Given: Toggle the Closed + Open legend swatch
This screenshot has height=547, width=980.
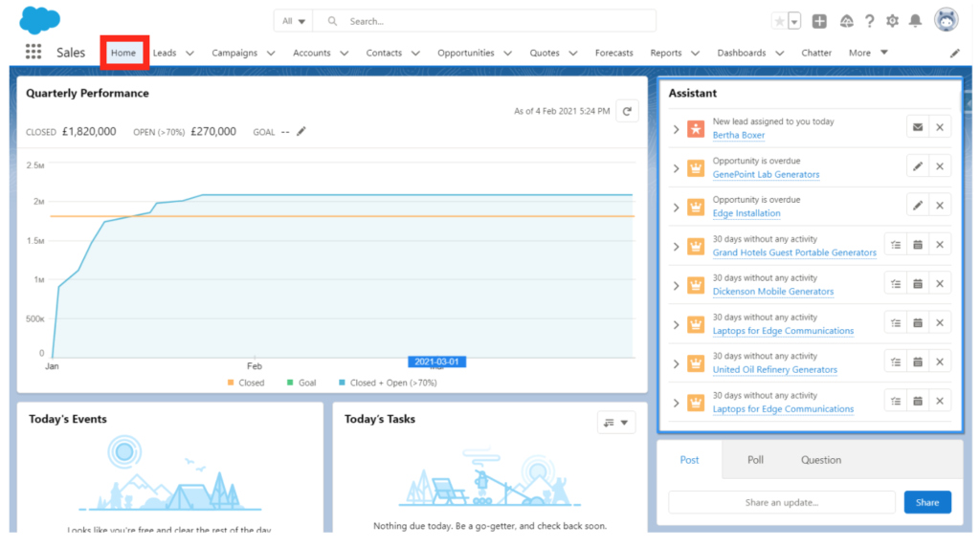Looking at the screenshot, I should pyautogui.click(x=342, y=383).
